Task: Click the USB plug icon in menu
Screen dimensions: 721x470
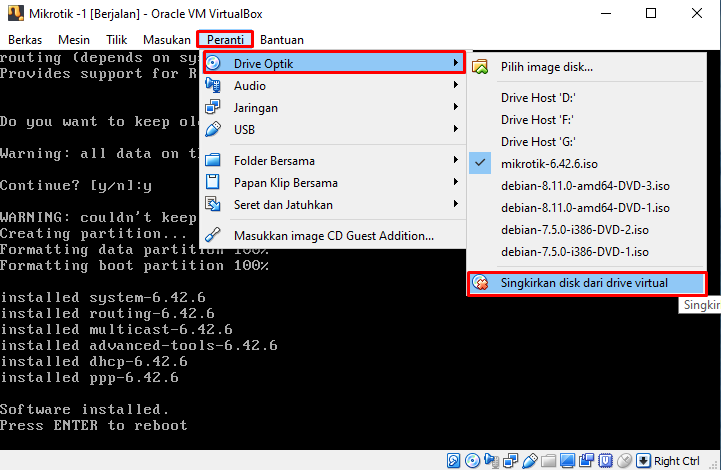Action: 213,129
